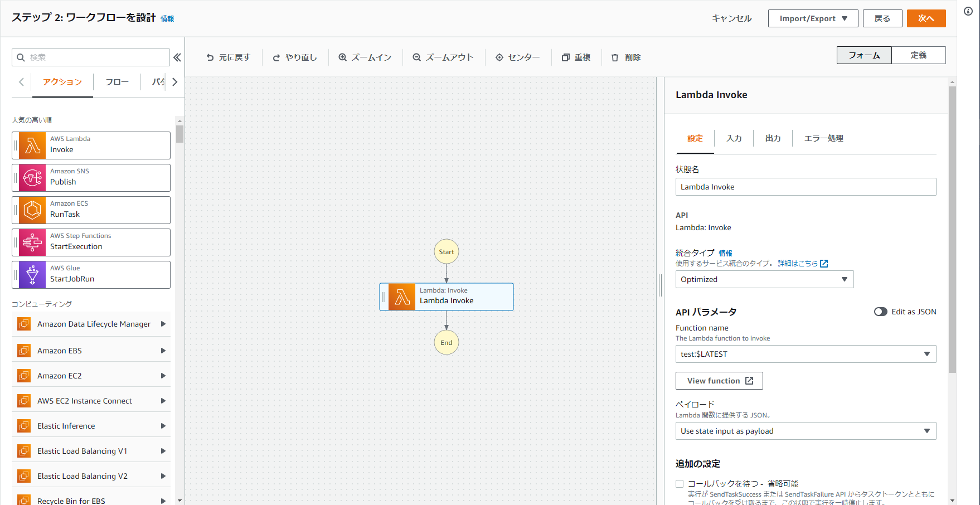Open the 統合タイプ Optimized dropdown

pos(764,279)
